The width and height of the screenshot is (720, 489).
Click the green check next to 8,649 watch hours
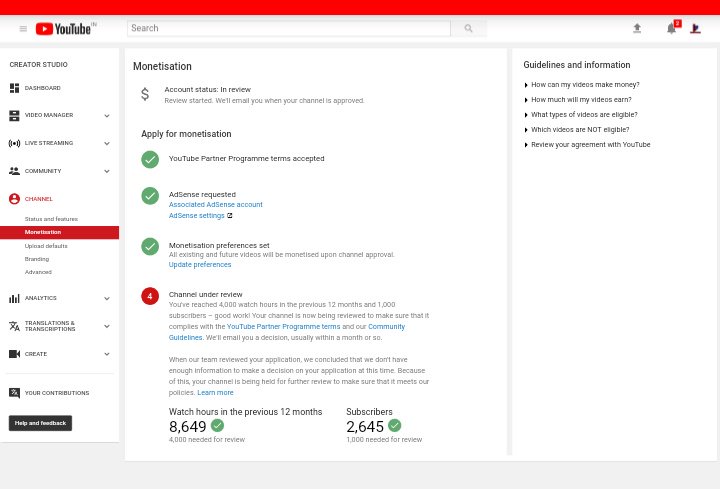(217, 426)
